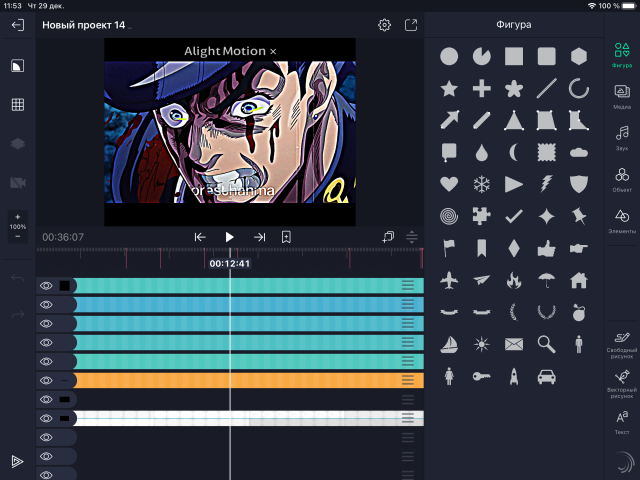The height and width of the screenshot is (480, 640).
Task: Add the five-point star shape
Action: [x=449, y=89]
